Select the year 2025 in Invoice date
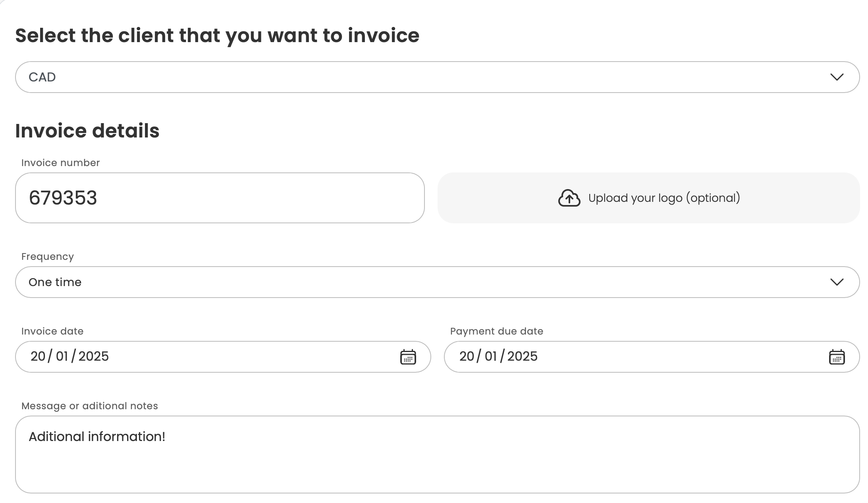This screenshot has height=503, width=868. pyautogui.click(x=94, y=356)
